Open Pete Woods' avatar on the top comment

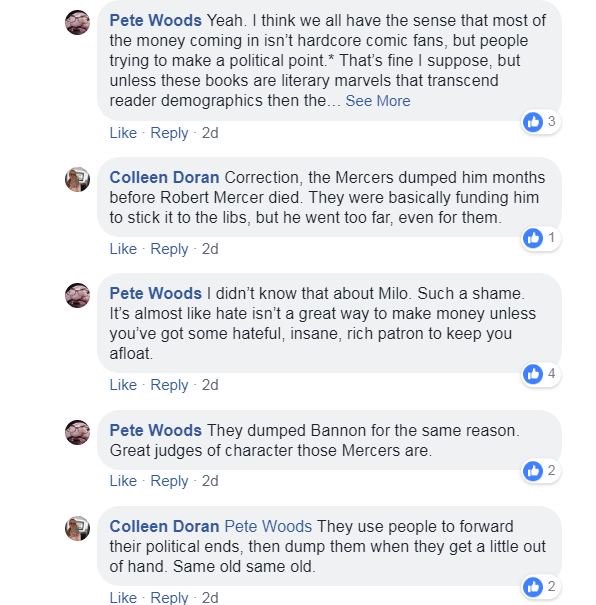pyautogui.click(x=78, y=22)
